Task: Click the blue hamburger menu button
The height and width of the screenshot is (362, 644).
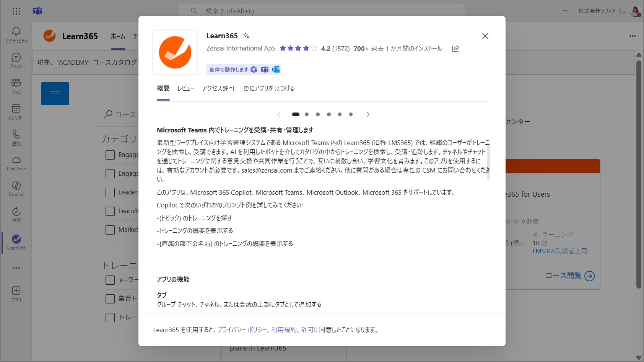Action: [55, 94]
